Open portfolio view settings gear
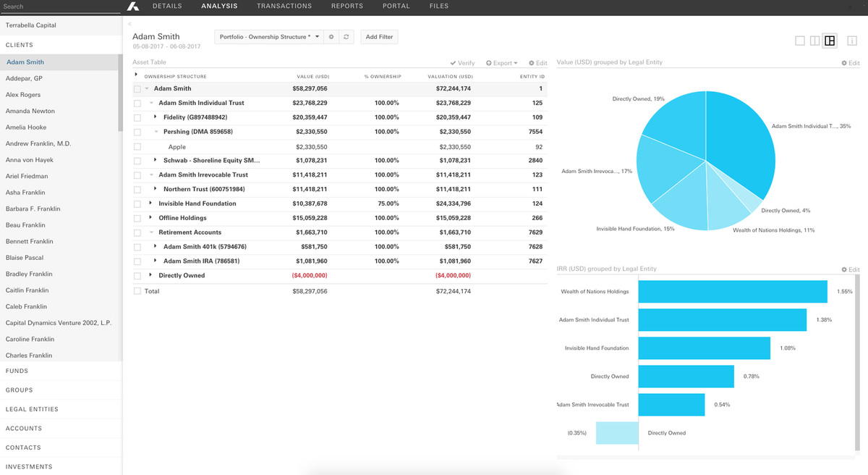Viewport: 868px width, 475px height. [x=331, y=37]
